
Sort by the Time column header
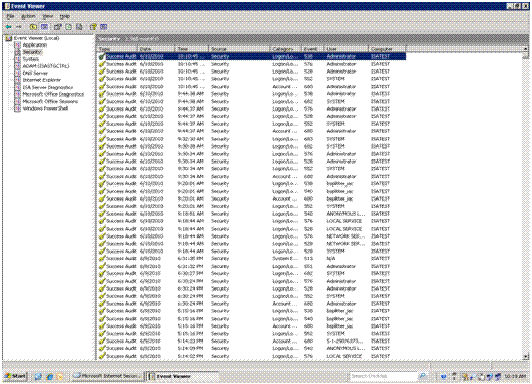coord(192,49)
